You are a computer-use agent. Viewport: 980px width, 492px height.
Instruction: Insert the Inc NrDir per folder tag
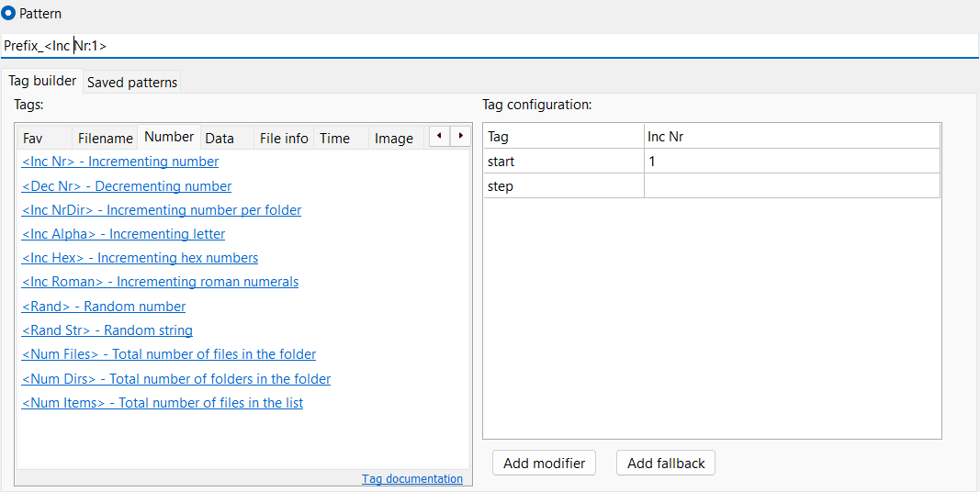click(x=162, y=210)
